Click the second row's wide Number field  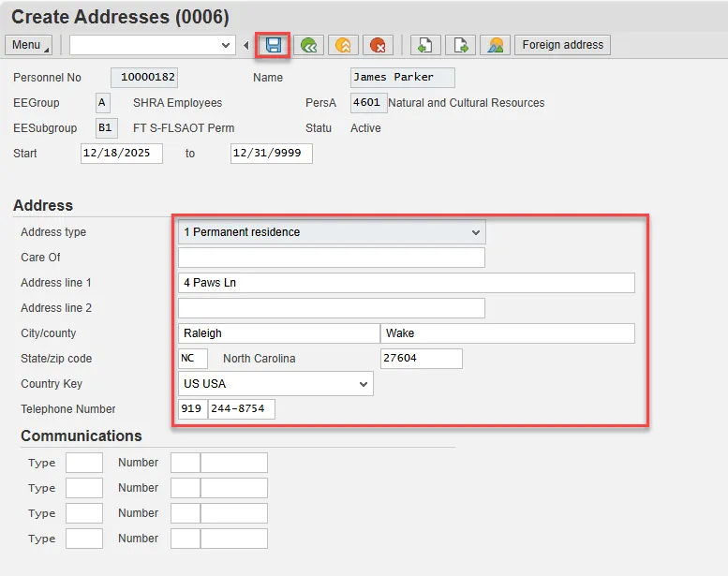pos(234,488)
